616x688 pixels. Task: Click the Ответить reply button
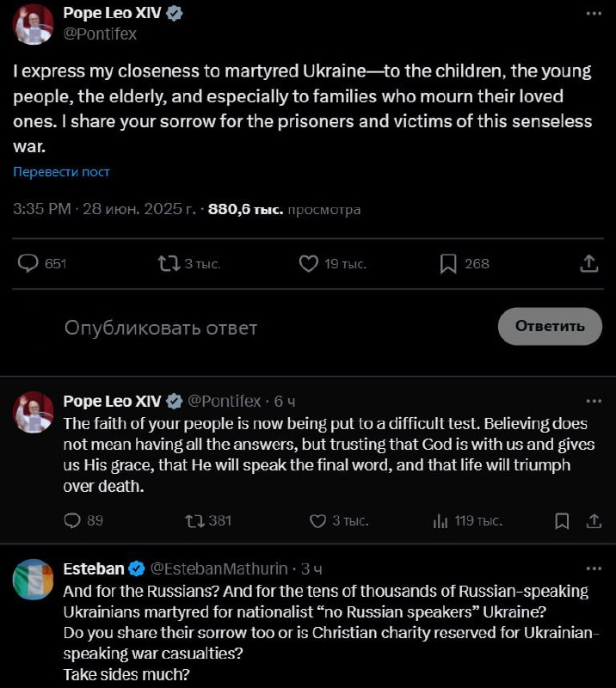tap(550, 326)
